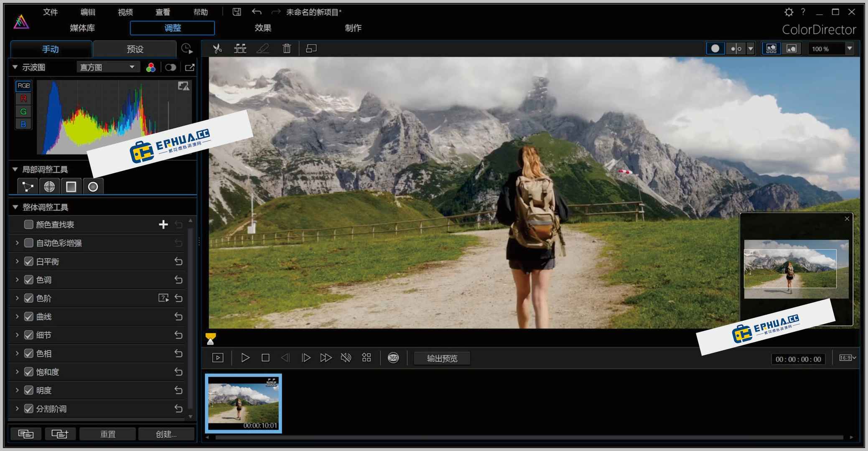Click the 360 video mode icon
868x451 pixels.
tap(393, 358)
